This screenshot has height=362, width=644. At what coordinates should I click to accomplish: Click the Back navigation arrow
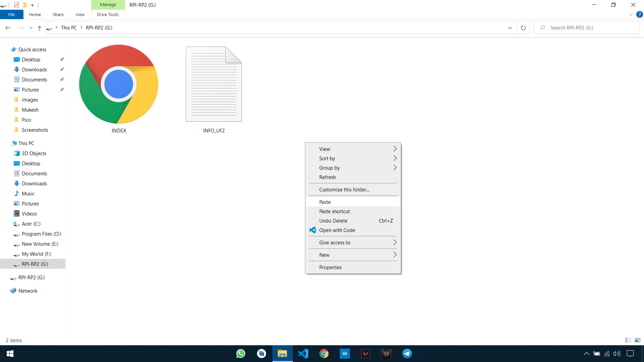8,28
